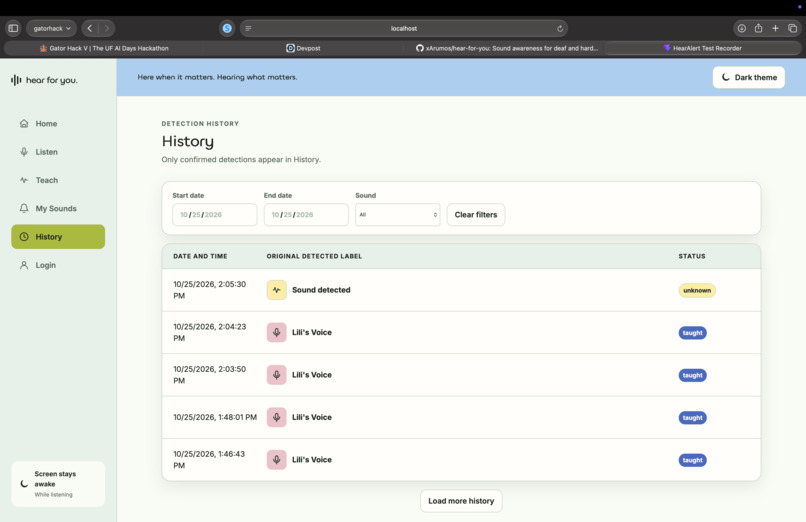Open the page reader menu icon
806x522 pixels.
coord(248,28)
